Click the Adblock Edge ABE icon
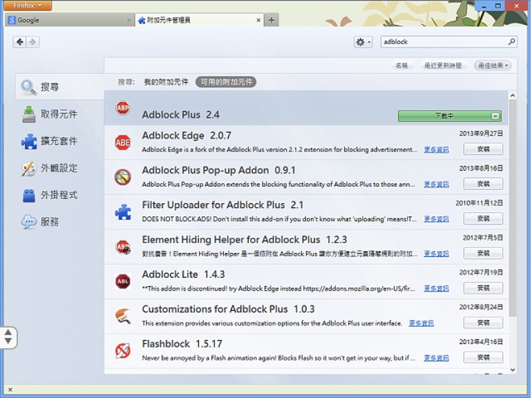Image resolution: width=532 pixels, height=398 pixels. [122, 142]
